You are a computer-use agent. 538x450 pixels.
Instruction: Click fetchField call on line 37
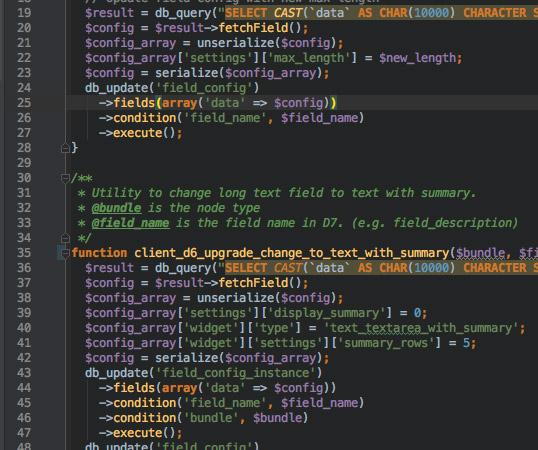(x=254, y=283)
